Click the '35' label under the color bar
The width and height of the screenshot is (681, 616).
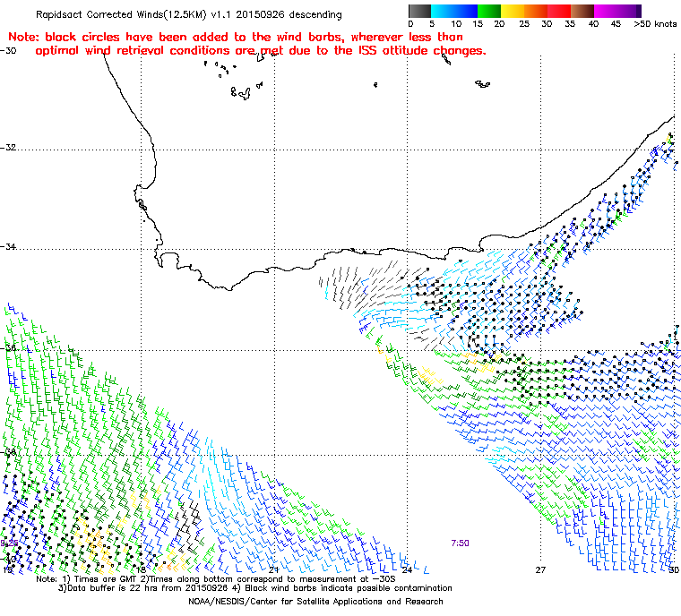click(x=570, y=24)
